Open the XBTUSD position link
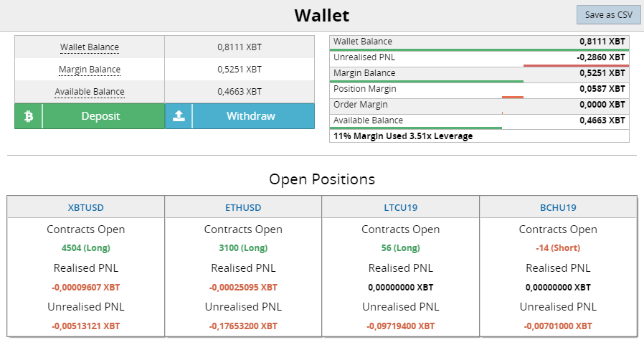This screenshot has height=355, width=644. 86,207
